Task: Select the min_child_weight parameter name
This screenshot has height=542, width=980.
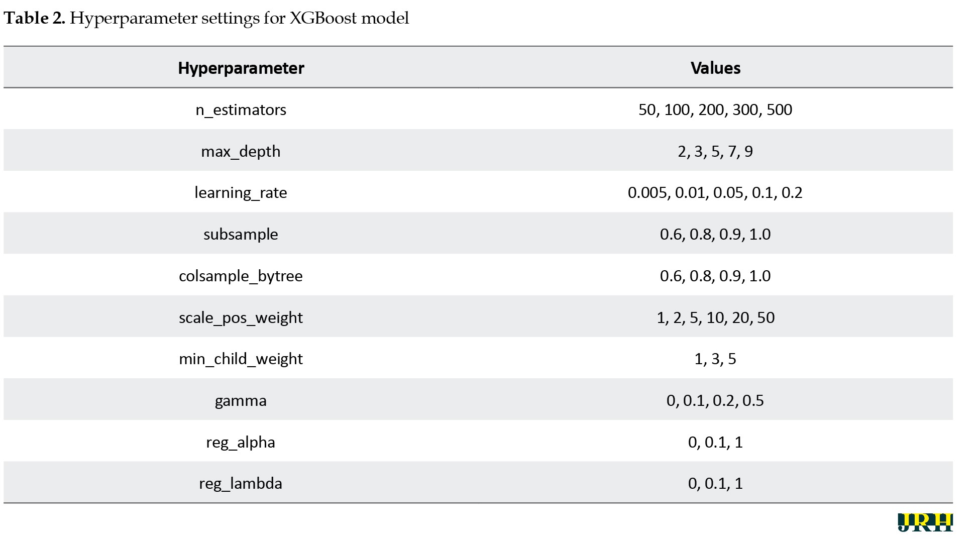Action: click(241, 359)
